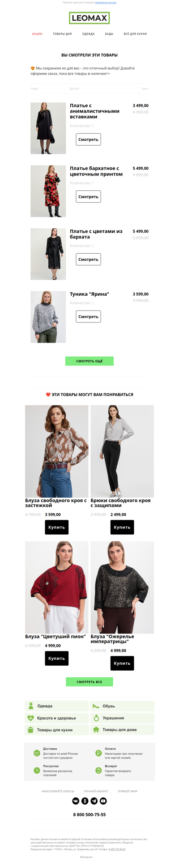Click the dress icon beside Одежда

(x=31, y=706)
